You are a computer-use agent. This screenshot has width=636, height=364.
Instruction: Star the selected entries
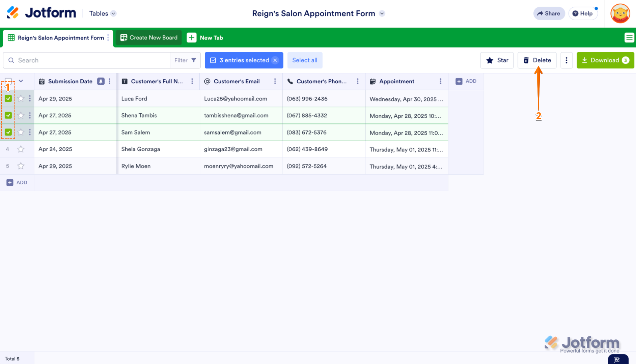click(497, 60)
